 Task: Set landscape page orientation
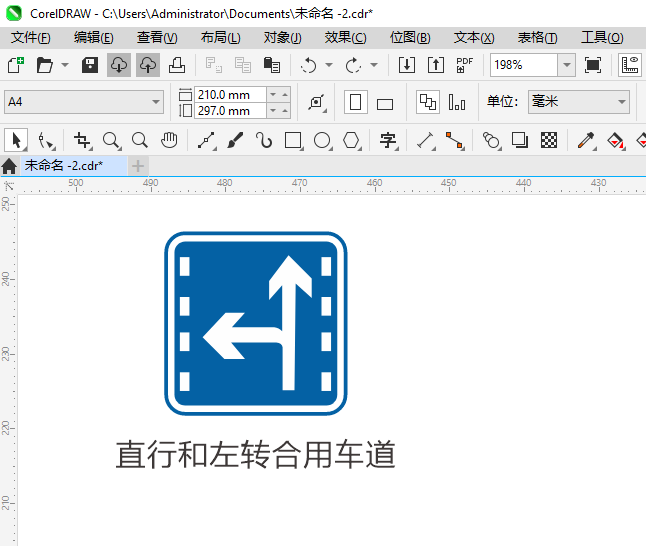click(385, 104)
